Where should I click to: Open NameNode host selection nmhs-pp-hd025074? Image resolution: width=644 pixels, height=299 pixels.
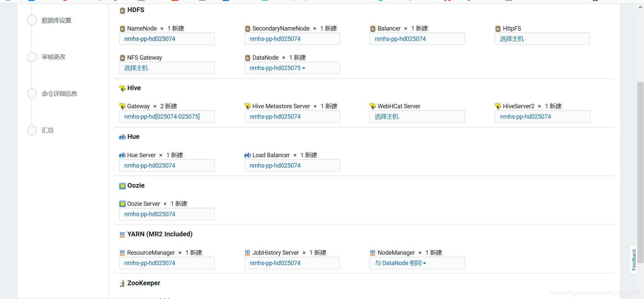pyautogui.click(x=150, y=39)
